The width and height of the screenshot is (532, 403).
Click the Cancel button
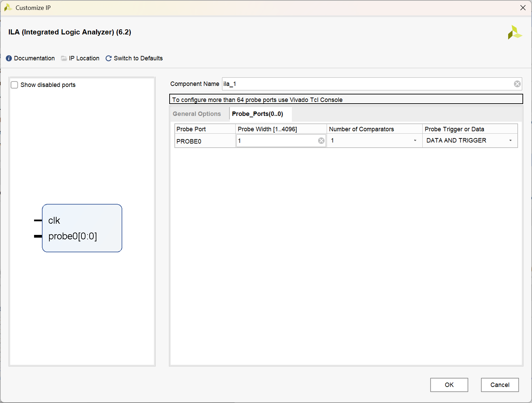coord(500,385)
